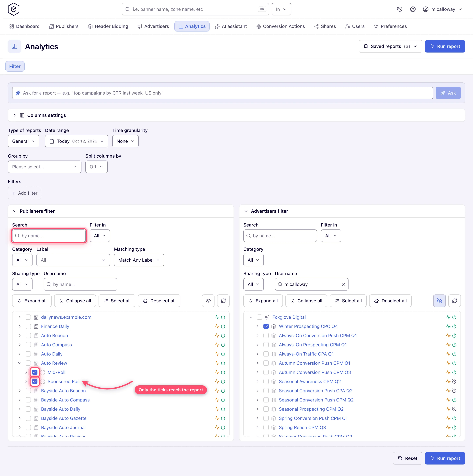Open the Matching type dropdown
Viewport: 473px width, 476px height.
click(139, 260)
